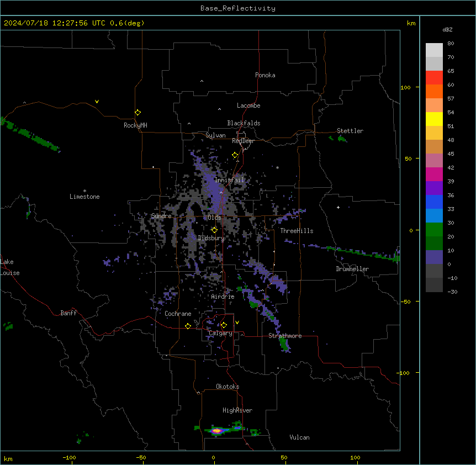This screenshot has width=476, height=465.
Task: Select the Limestone label
Action: click(x=84, y=197)
